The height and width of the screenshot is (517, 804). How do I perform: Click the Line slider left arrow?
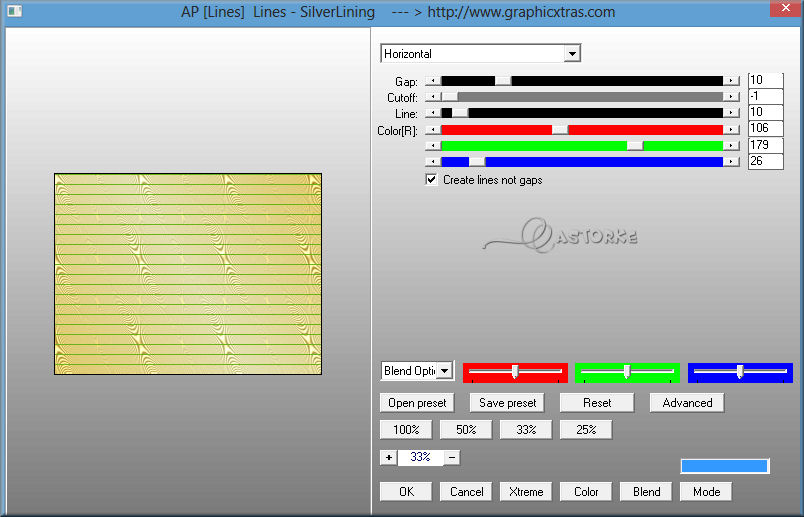[x=433, y=113]
